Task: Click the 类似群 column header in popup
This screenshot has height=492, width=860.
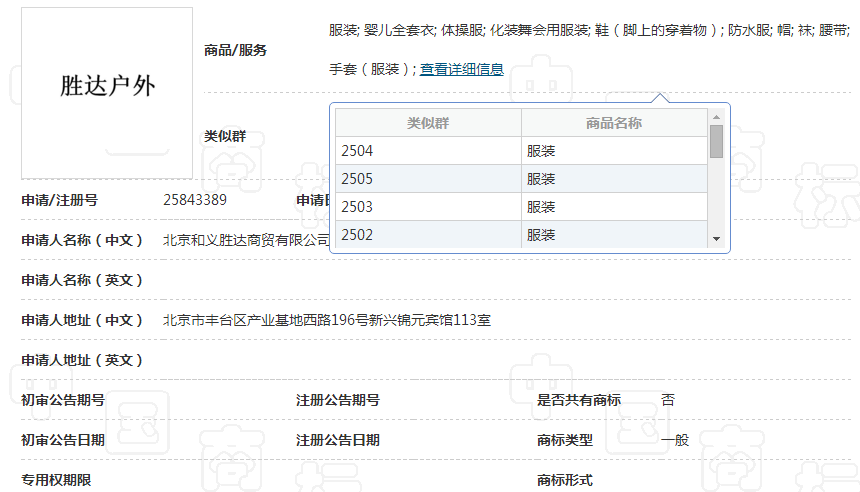Action: (427, 123)
